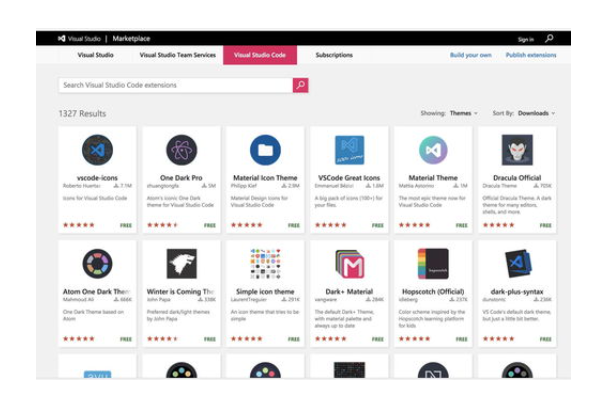
Task: Click FREE label on Winter is Coming card
Action: (x=210, y=339)
